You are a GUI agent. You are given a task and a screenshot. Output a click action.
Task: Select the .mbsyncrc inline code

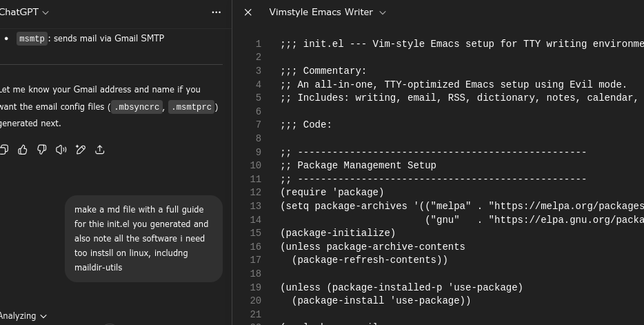click(137, 107)
